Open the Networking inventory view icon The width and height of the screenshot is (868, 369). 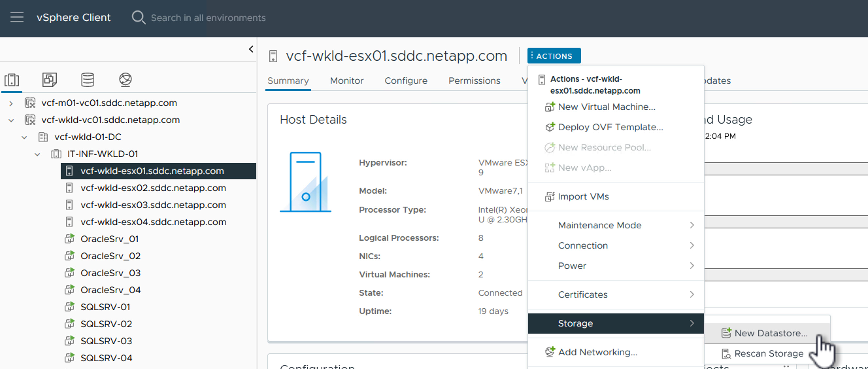pyautogui.click(x=125, y=80)
